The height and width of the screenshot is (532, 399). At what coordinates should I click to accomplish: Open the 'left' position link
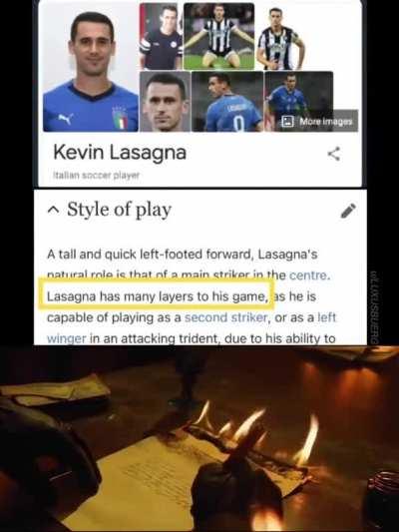326,317
